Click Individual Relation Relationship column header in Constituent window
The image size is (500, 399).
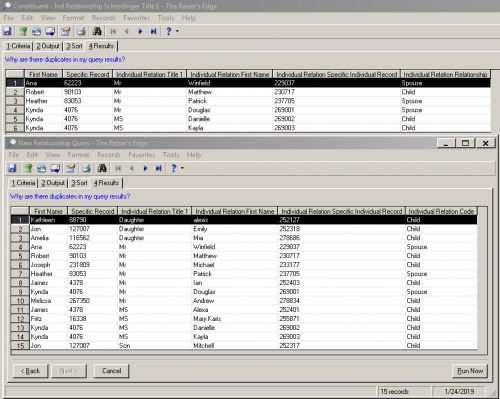pyautogui.click(x=445, y=74)
